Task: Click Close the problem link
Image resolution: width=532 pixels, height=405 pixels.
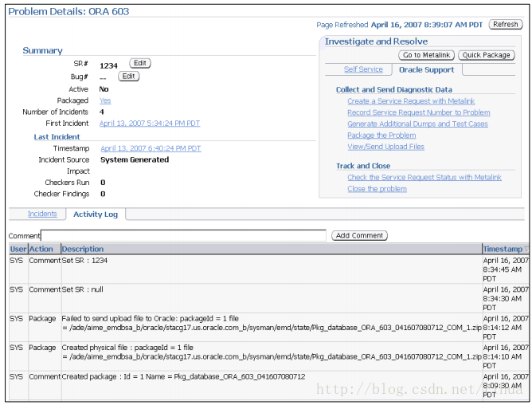Action: 377,189
